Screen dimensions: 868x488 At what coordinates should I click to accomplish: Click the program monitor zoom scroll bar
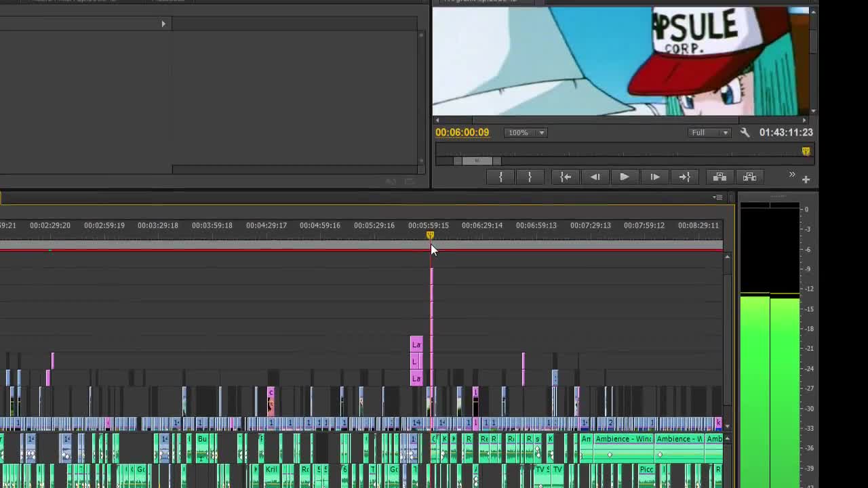(477, 161)
